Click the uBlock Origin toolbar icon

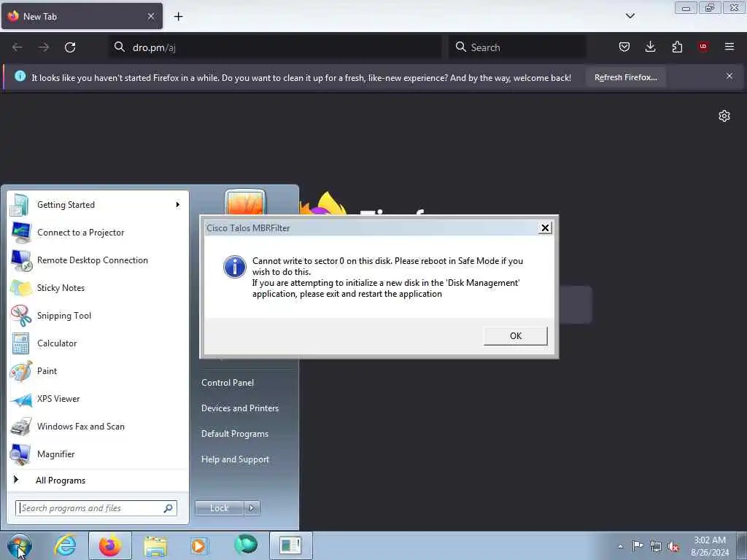tap(703, 47)
